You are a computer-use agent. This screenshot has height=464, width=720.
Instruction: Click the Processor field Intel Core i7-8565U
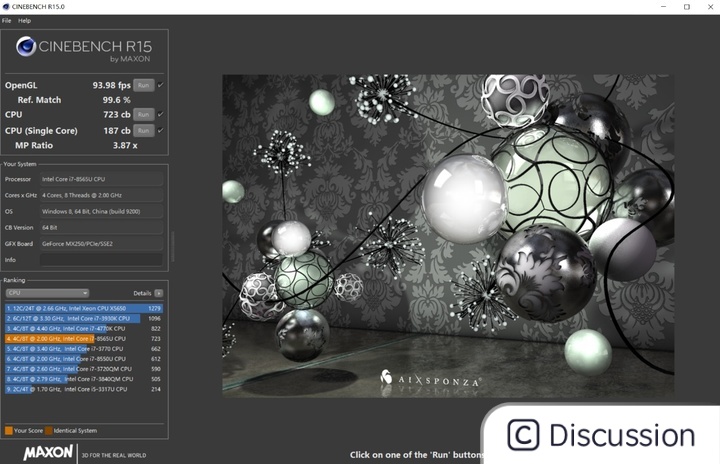point(101,179)
